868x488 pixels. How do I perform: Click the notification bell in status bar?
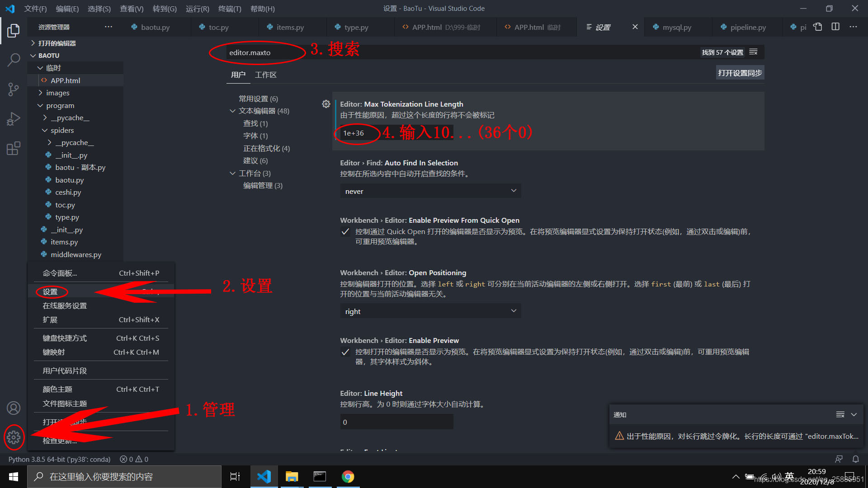[855, 459]
